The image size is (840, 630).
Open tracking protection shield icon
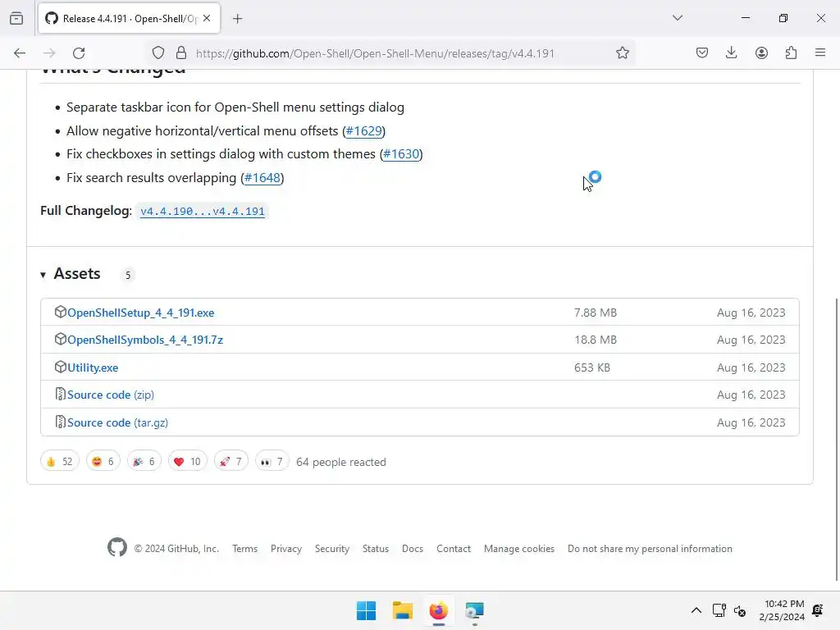point(158,53)
